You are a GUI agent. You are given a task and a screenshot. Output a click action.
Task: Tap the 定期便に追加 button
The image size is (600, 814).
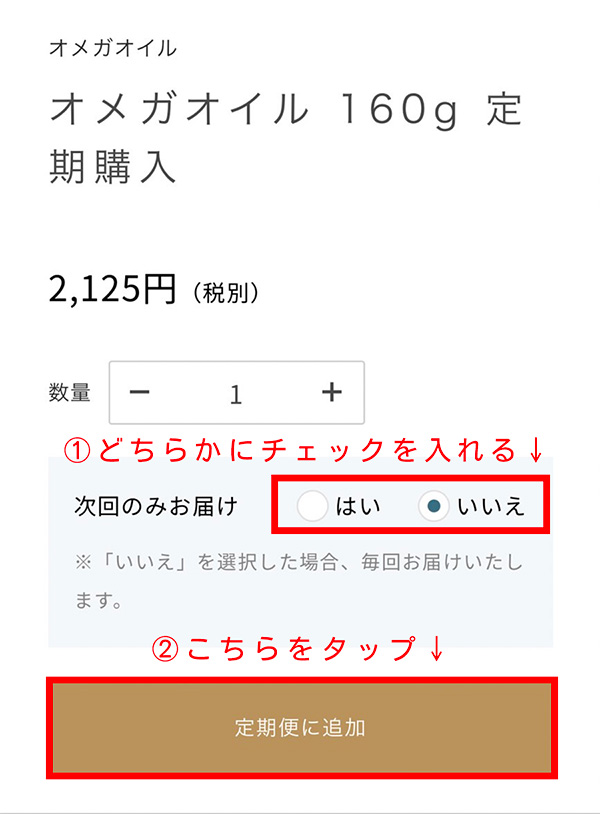click(x=302, y=728)
